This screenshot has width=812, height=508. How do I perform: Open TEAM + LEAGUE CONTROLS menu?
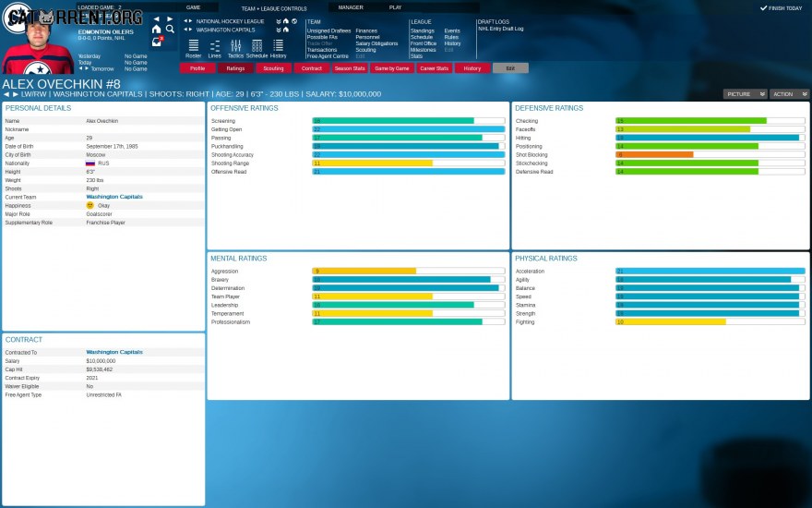tap(274, 8)
